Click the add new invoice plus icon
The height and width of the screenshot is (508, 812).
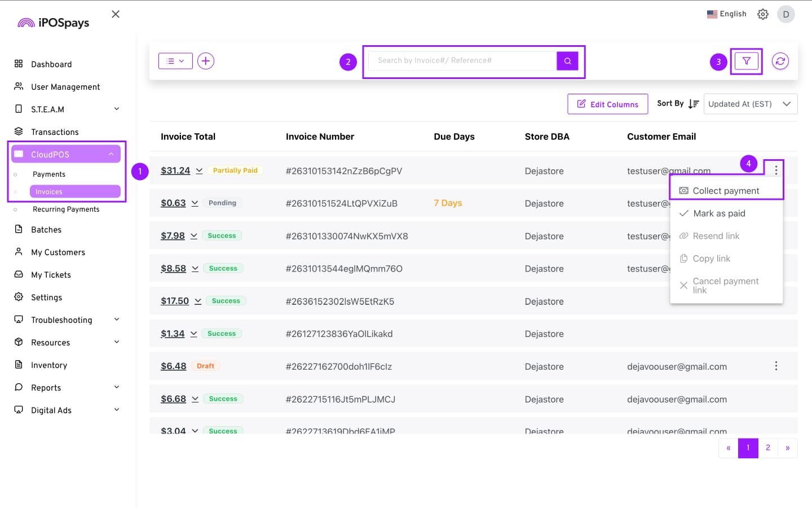tap(206, 61)
